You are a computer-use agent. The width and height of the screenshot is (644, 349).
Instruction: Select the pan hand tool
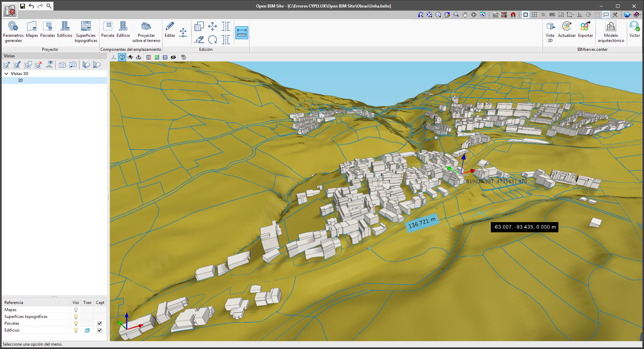[465, 15]
